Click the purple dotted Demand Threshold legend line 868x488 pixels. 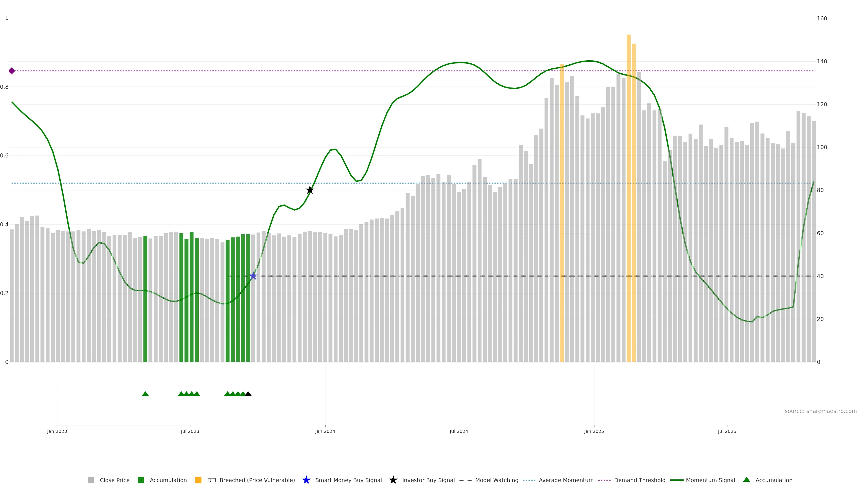604,480
